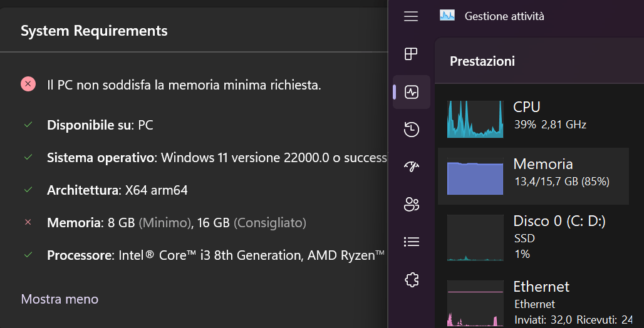Image resolution: width=644 pixels, height=328 pixels.
Task: Click the 13,4/15,7 GB (85%) memory value
Action: pos(562,182)
